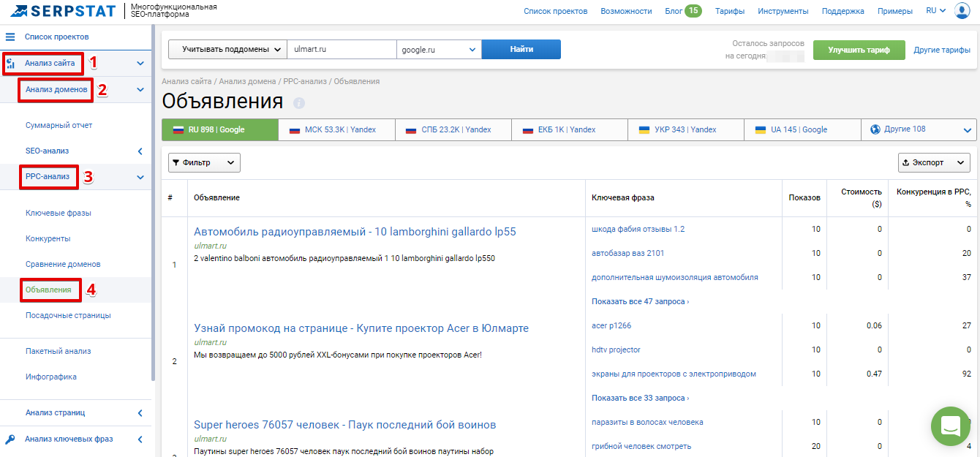Click the info icon beside Объявления heading
The height and width of the screenshot is (457, 980).
tap(299, 102)
